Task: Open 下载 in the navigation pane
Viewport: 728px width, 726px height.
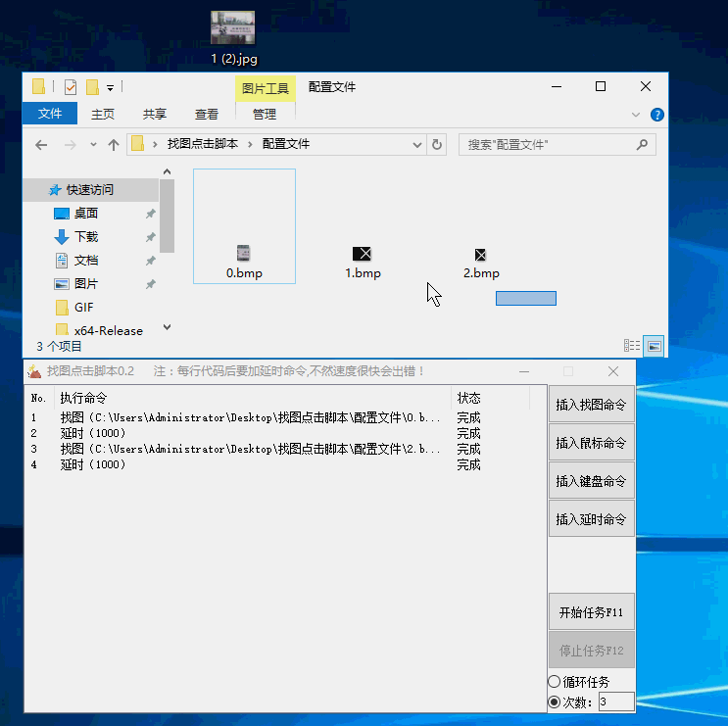Action: pos(86,237)
